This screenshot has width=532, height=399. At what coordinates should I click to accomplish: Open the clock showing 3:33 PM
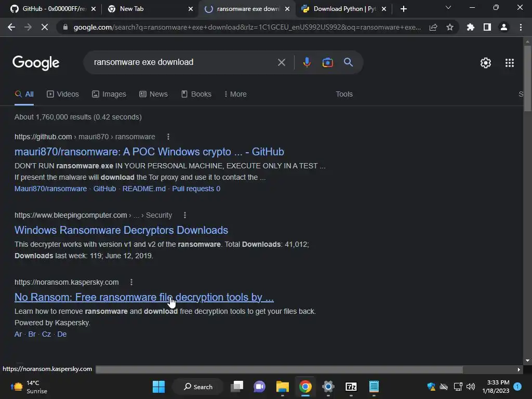click(x=496, y=387)
